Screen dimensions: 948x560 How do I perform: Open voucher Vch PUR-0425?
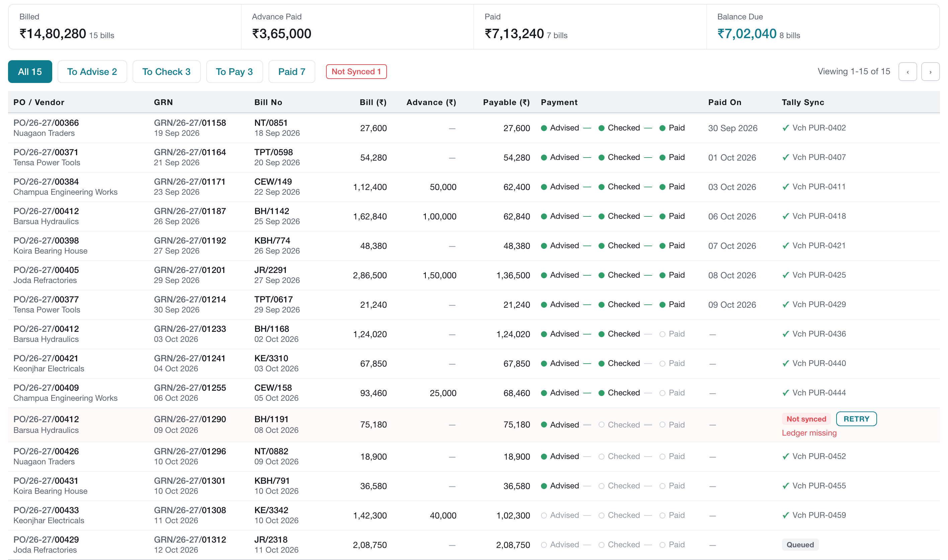click(x=819, y=275)
